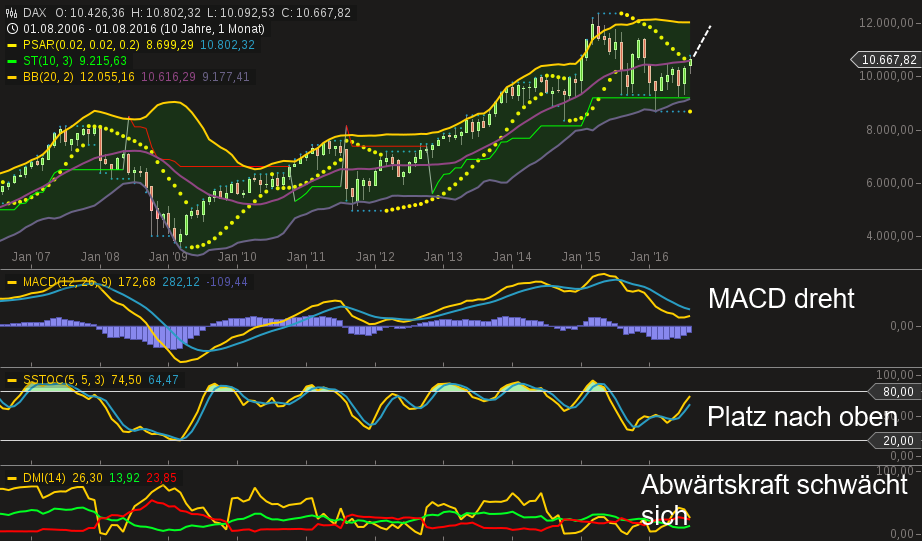
Task: Open the PSAR(0.02, 0.02, 0.2) indicator label
Action: coord(81,45)
